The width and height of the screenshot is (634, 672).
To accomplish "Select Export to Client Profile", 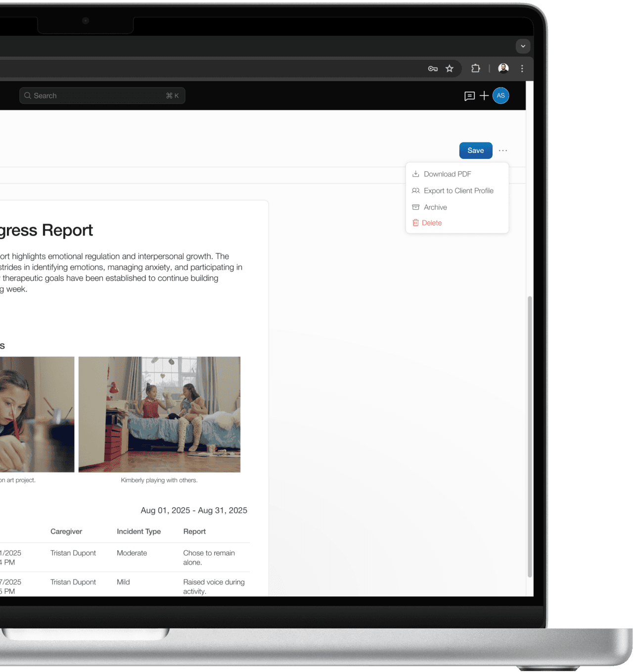I will 458,191.
